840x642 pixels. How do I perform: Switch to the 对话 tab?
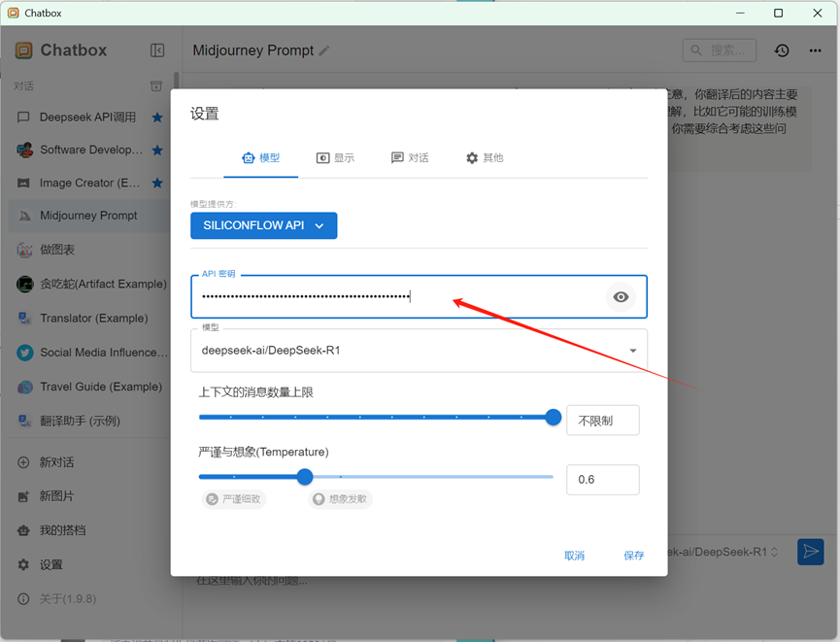click(x=410, y=157)
